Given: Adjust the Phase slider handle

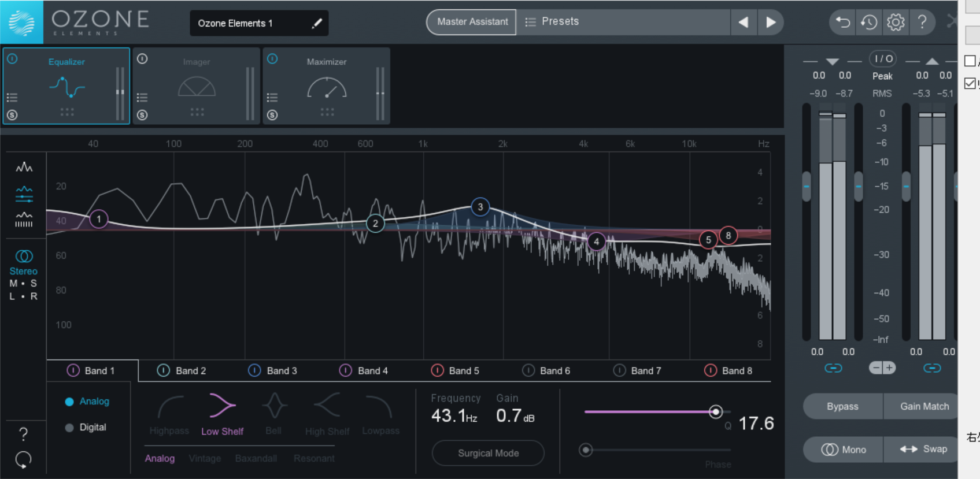Looking at the screenshot, I should point(586,450).
